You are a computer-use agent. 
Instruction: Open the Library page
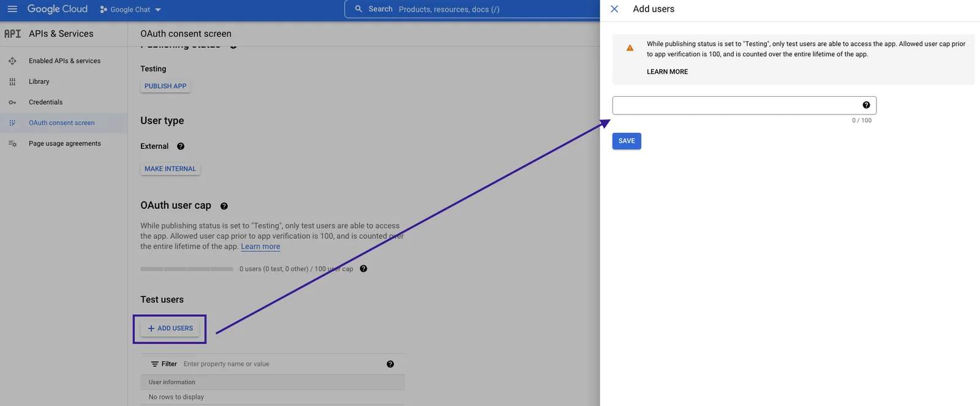coord(39,81)
